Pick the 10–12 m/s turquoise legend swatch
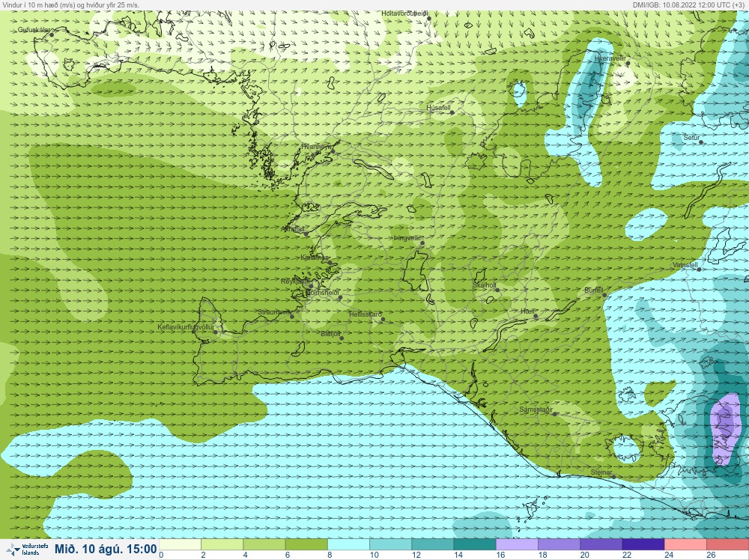 coord(391,544)
